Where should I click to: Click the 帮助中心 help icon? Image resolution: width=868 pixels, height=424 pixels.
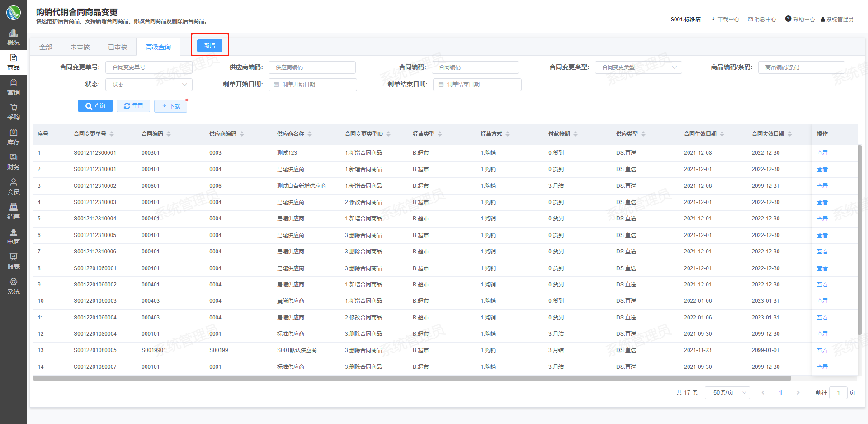click(788, 19)
